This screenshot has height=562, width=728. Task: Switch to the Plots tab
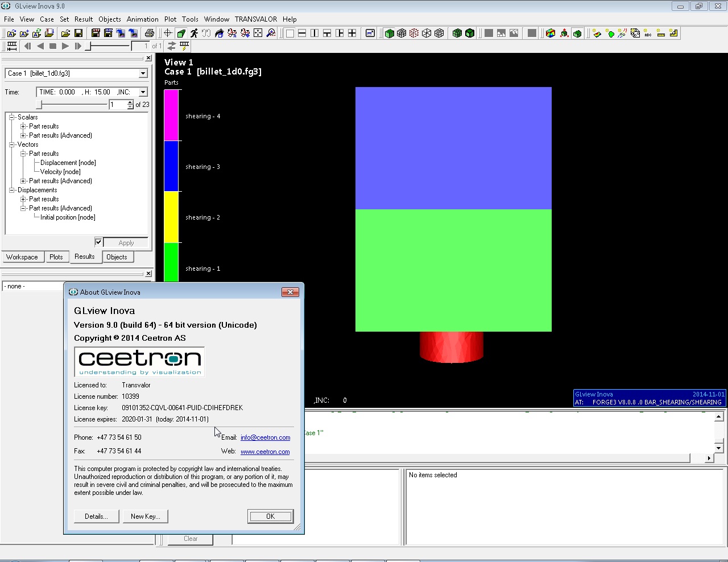point(56,257)
